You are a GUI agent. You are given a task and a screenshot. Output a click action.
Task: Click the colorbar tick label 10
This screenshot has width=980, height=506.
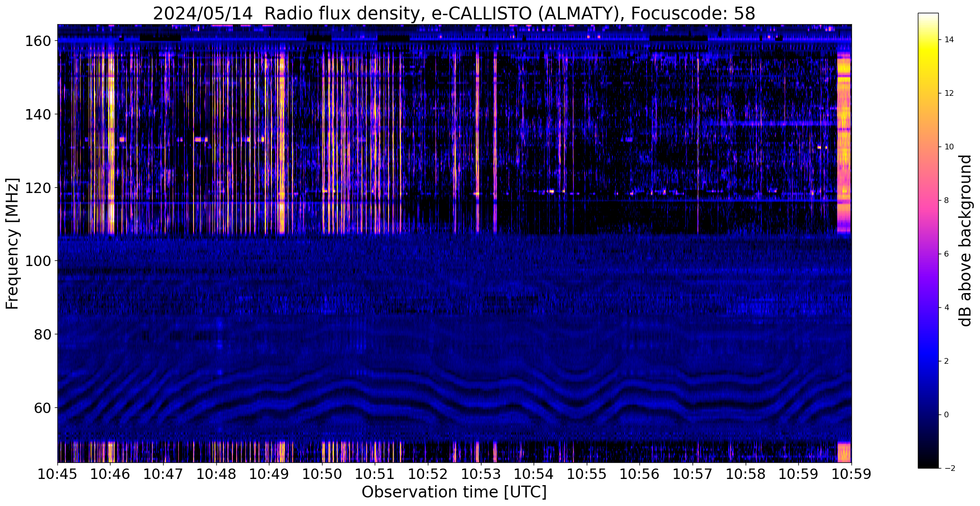pos(949,147)
